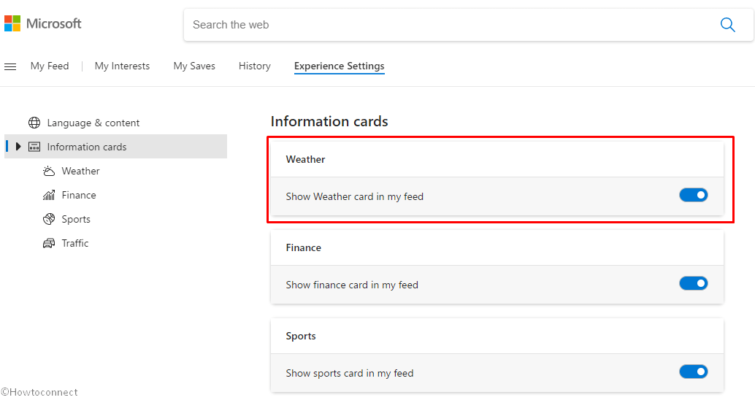Click the Finance card heading
The width and height of the screenshot is (755, 400).
pos(303,247)
